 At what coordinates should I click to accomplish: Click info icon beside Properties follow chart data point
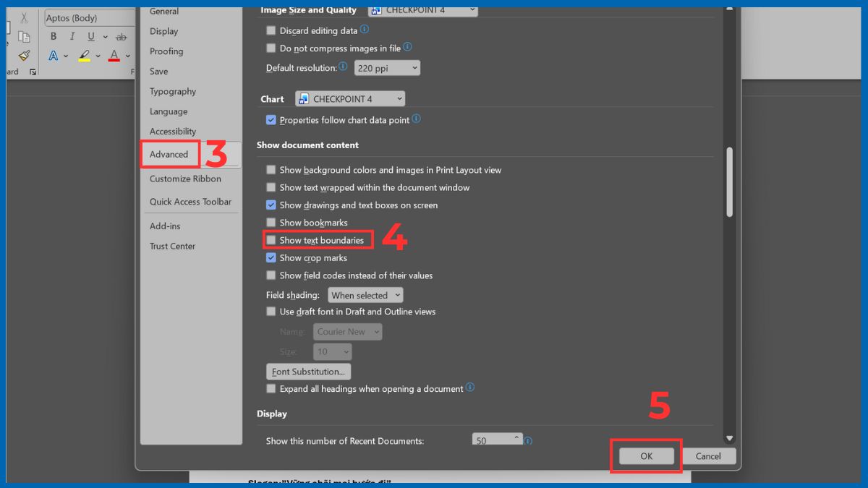416,119
